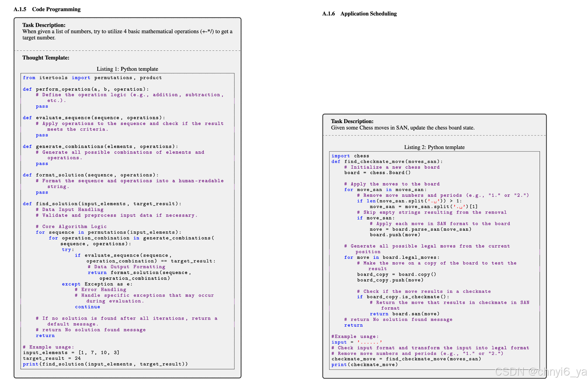Click the "input = '......'" line in Listing 2
588x382 pixels.
click(357, 342)
